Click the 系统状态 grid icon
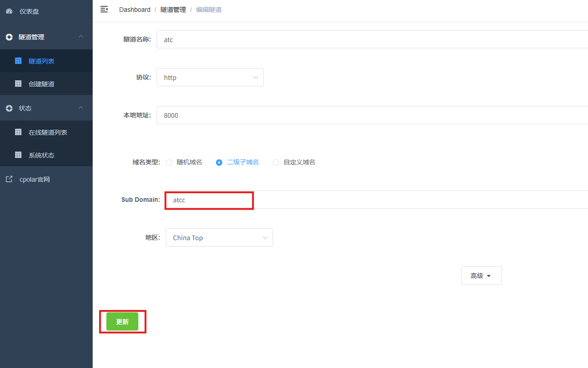Viewport: 588px width, 368px height. tap(18, 155)
